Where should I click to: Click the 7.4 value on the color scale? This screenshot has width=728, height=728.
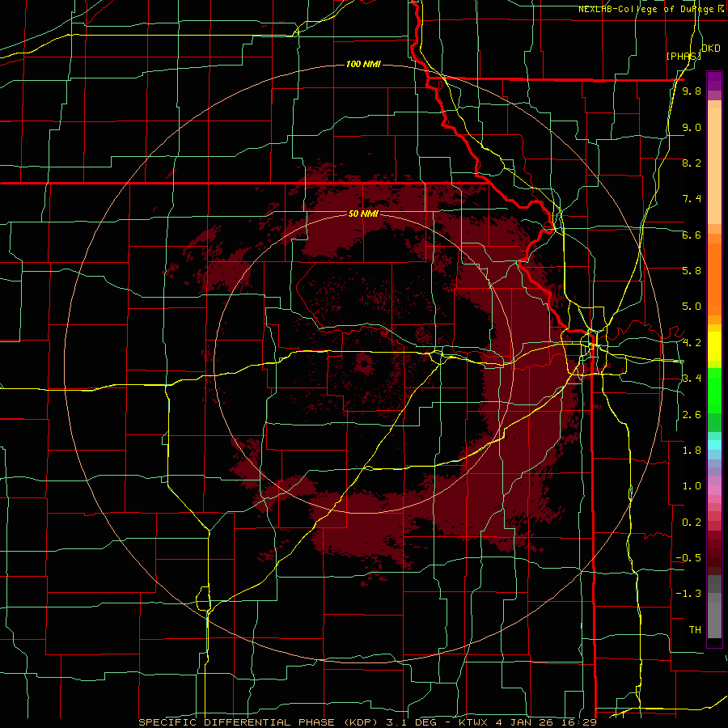(x=692, y=199)
